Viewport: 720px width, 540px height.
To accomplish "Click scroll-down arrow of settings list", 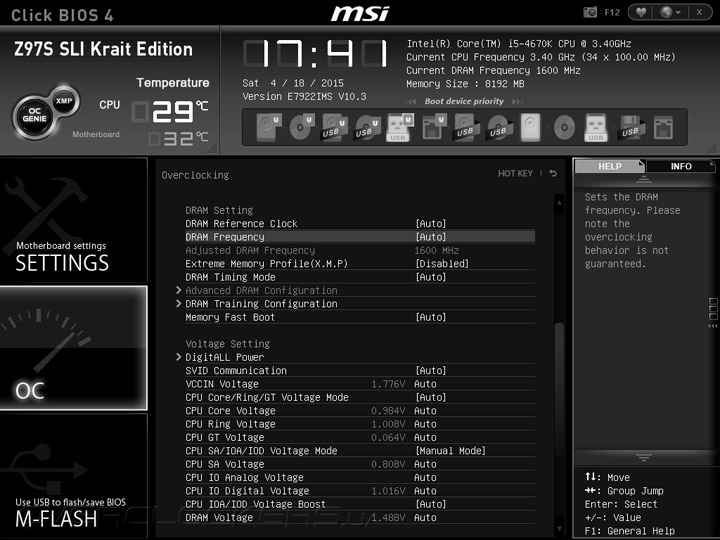I will coord(559,529).
